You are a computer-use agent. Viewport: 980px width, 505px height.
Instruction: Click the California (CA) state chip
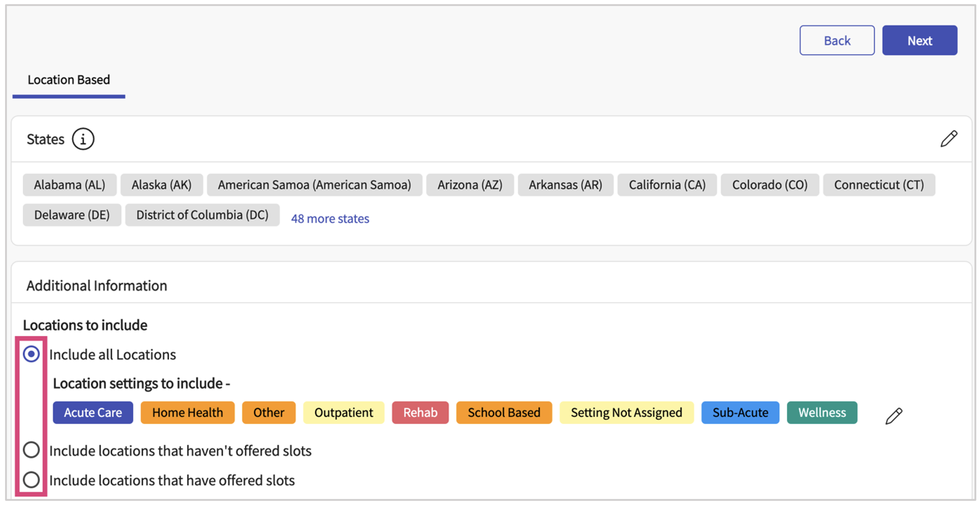[667, 185]
